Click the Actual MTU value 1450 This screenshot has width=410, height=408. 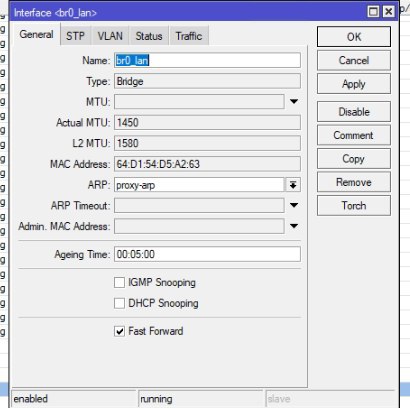[207, 123]
